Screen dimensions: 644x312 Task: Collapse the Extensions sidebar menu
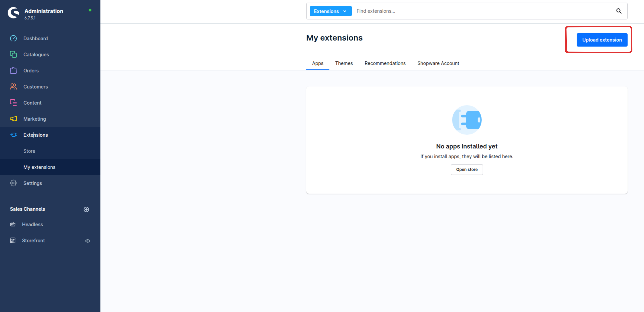click(x=35, y=135)
